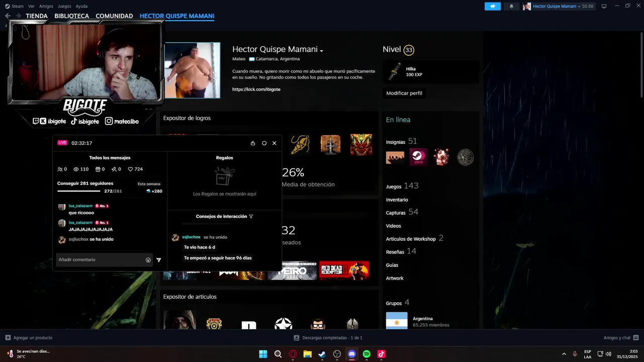This screenshot has height=362, width=644.
Task: Open the Inventario link
Action: pyautogui.click(x=397, y=200)
